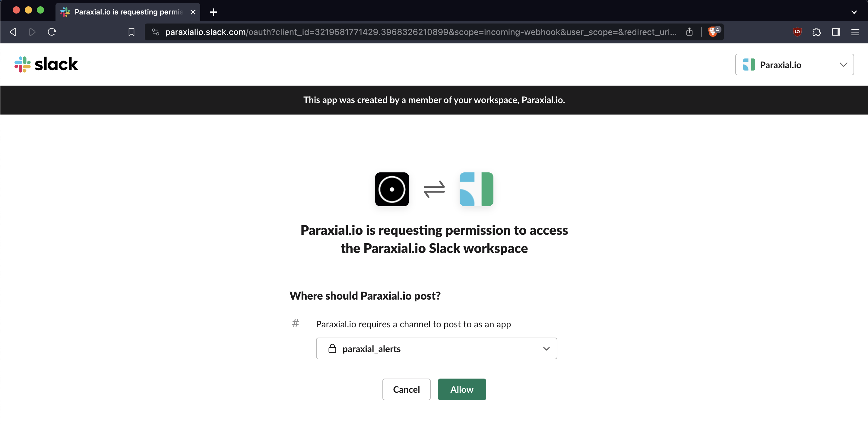
Task: Click the lock icon next to paraxial_alerts
Action: click(332, 348)
